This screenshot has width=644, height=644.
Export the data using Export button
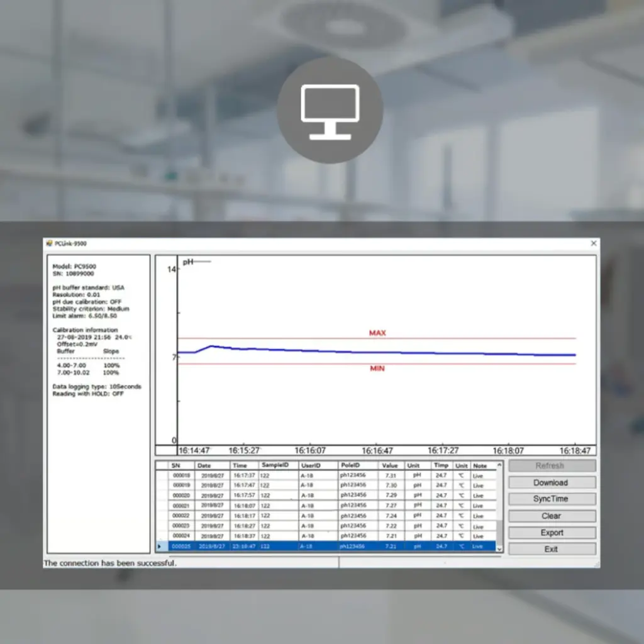coord(552,533)
